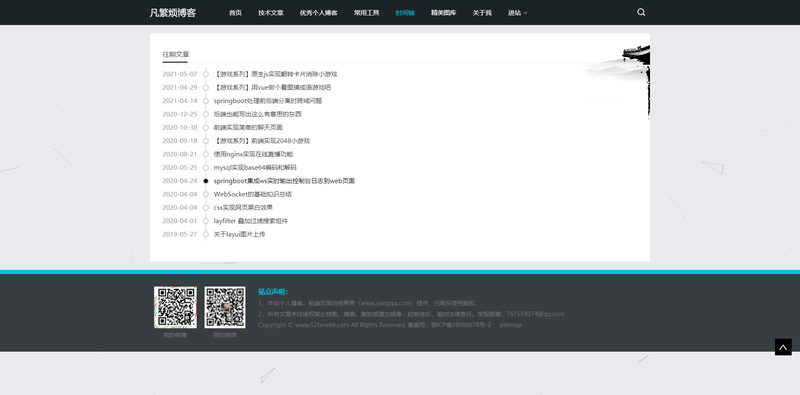Screen dimensions: 800x395
Task: Click the timeline dot for 2020-04-01
Action: (x=206, y=221)
